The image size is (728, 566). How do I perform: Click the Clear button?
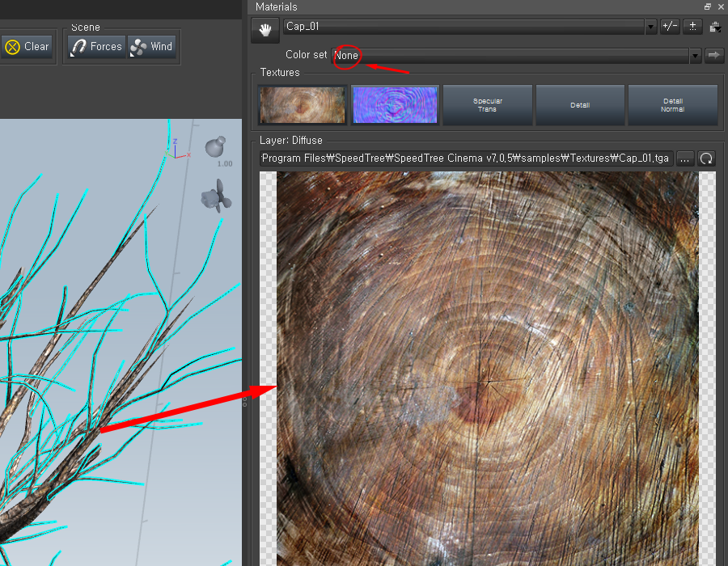(x=26, y=46)
